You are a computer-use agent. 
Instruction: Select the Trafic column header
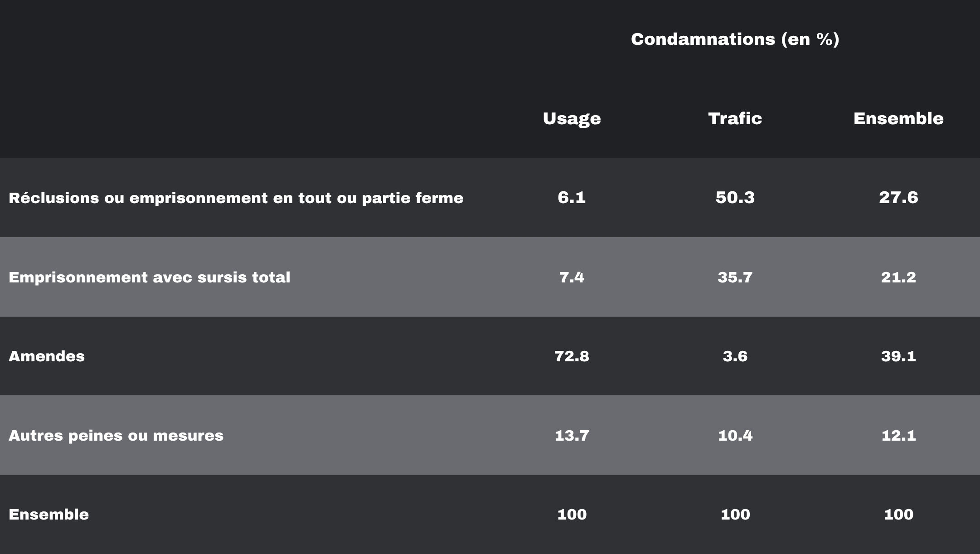(x=735, y=118)
